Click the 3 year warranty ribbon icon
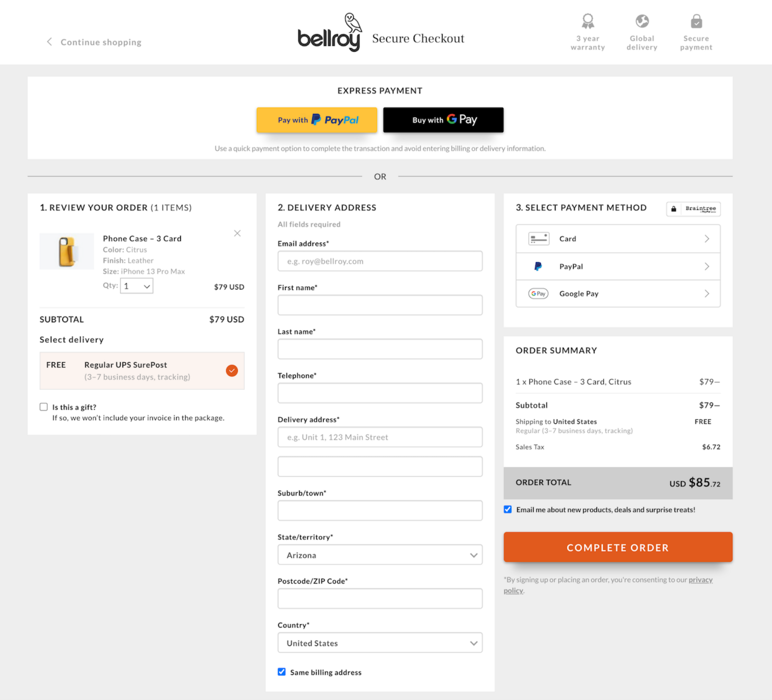Screen dimensions: 772x700 (x=588, y=21)
